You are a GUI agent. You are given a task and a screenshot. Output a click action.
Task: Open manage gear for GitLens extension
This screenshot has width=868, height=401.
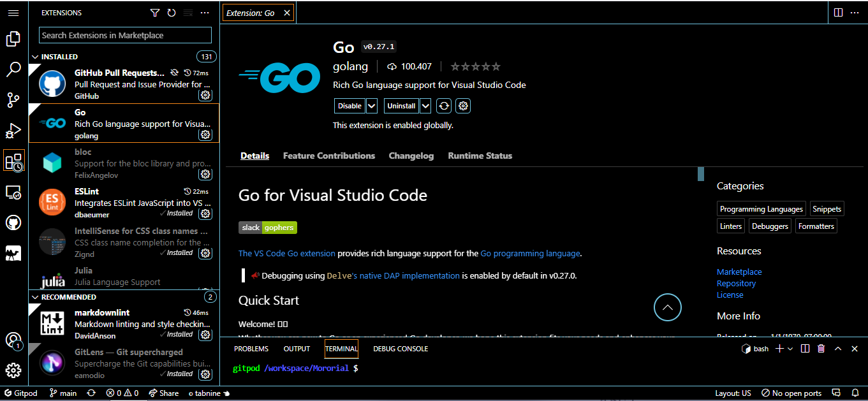click(x=205, y=374)
